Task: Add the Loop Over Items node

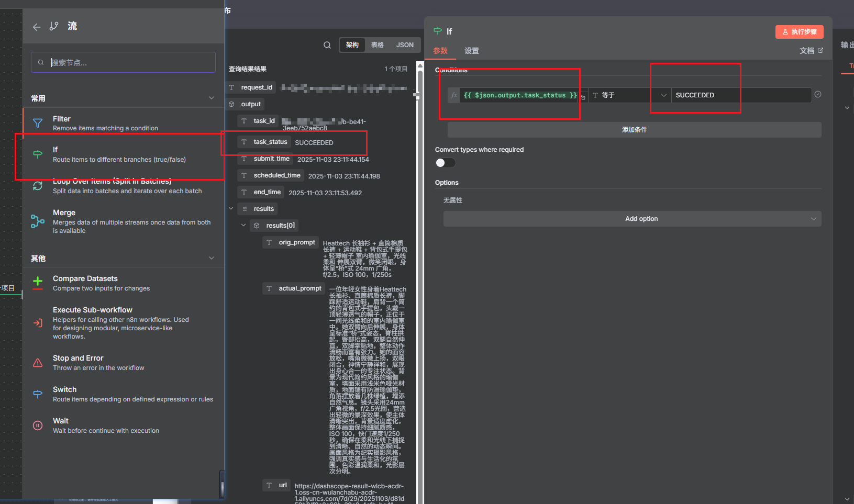Action: [124, 186]
